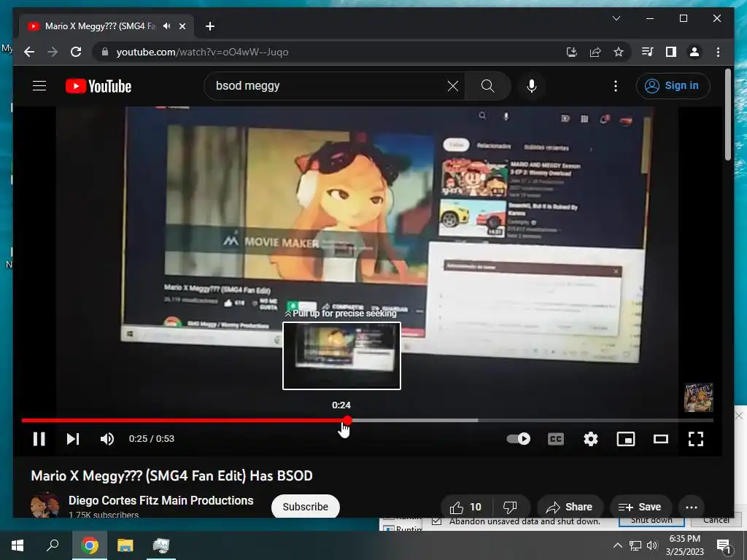The image size is (747, 560).
Task: Dislike the video thumbs down
Action: point(511,507)
